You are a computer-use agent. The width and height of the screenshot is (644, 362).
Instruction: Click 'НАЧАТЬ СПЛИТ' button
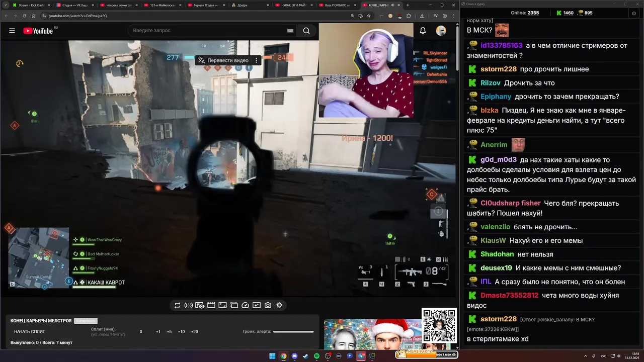[x=30, y=332]
